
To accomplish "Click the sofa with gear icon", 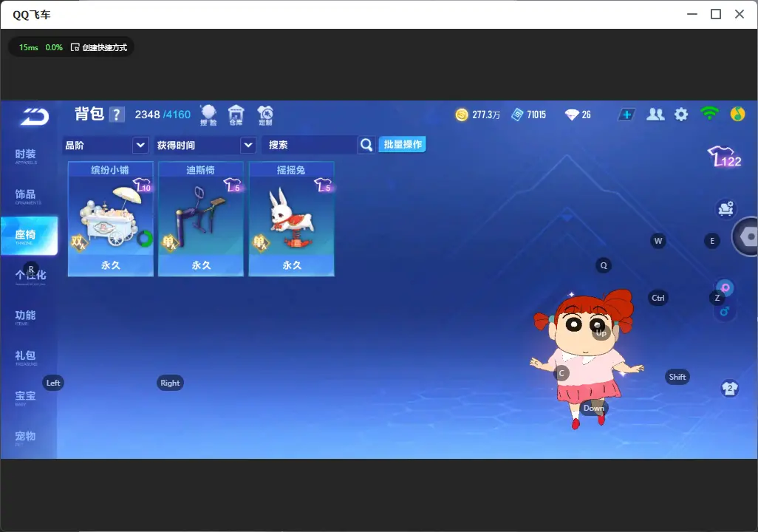I will (x=725, y=208).
